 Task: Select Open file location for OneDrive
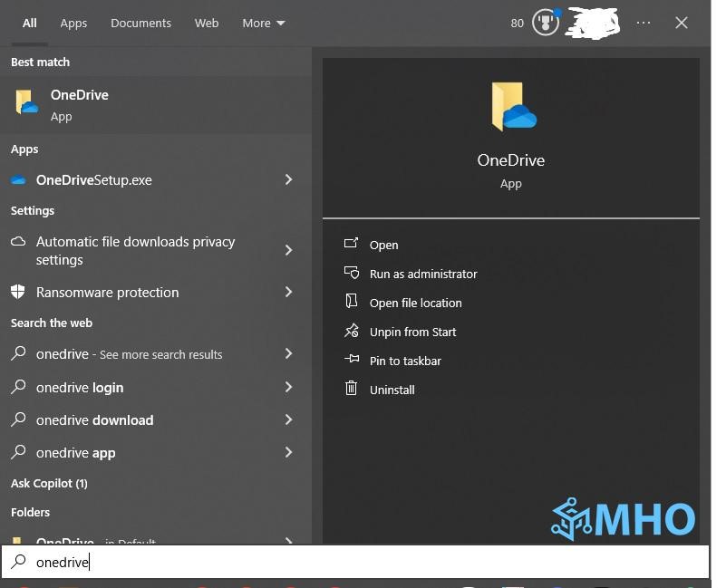pos(415,303)
